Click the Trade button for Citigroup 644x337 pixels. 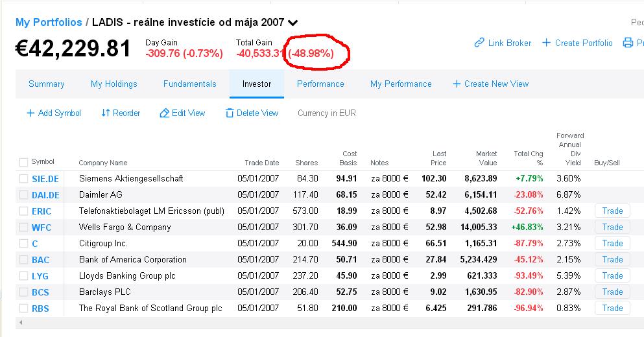[x=612, y=244]
